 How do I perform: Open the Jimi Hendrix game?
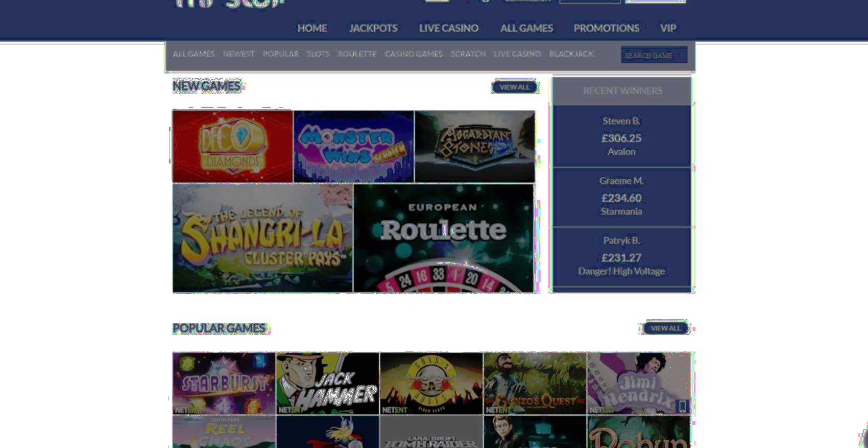click(639, 383)
